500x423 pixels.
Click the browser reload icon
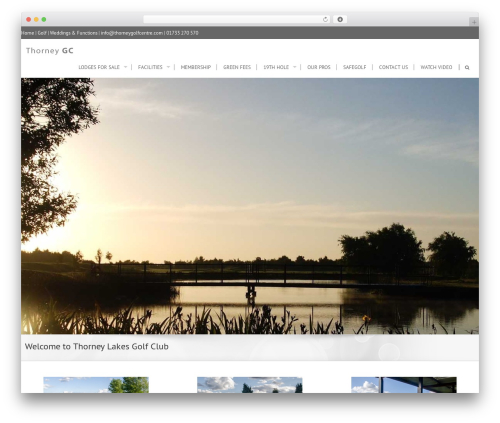point(325,19)
